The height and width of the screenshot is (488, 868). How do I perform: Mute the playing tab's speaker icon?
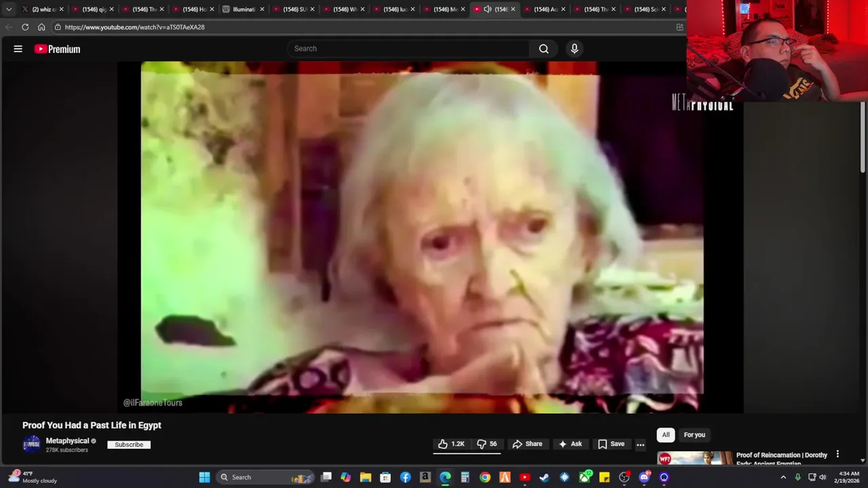point(487,9)
